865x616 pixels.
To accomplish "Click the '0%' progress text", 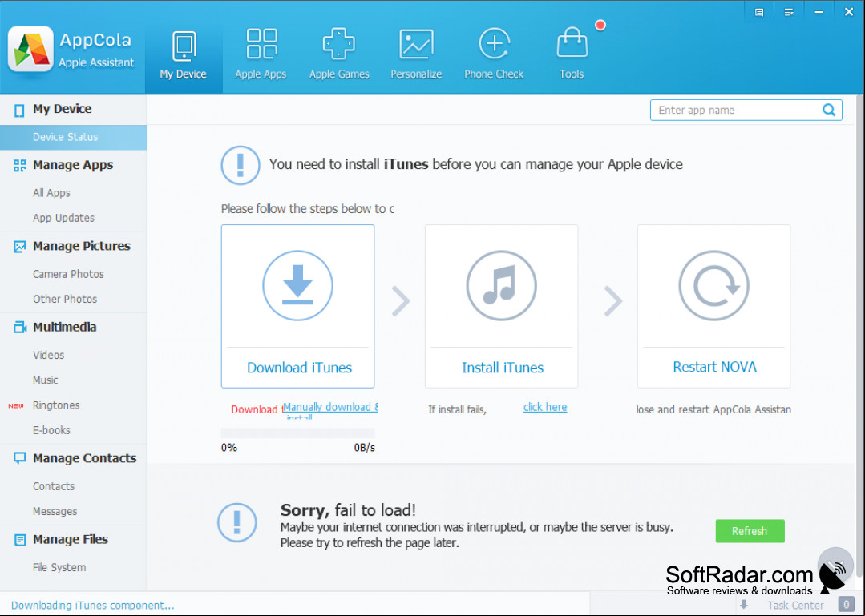I will point(229,448).
